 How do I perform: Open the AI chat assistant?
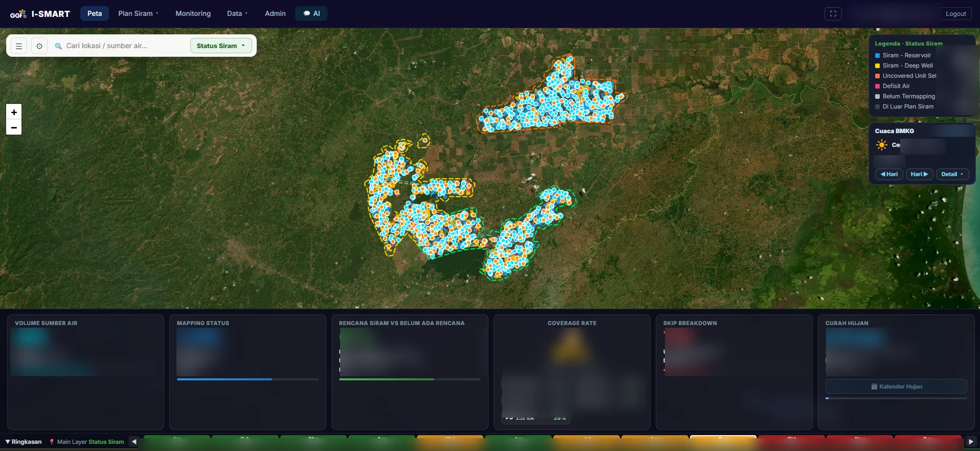coord(311,14)
